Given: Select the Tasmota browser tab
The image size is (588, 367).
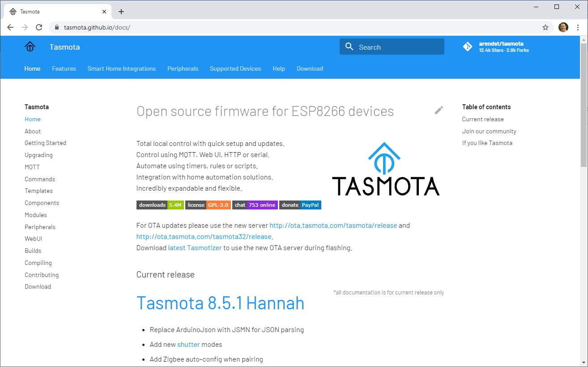Looking at the screenshot, I should coord(54,11).
